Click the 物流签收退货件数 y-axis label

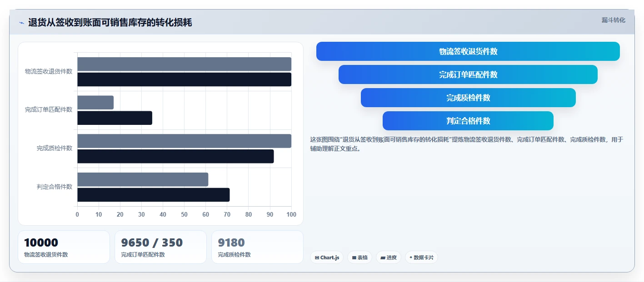click(49, 71)
